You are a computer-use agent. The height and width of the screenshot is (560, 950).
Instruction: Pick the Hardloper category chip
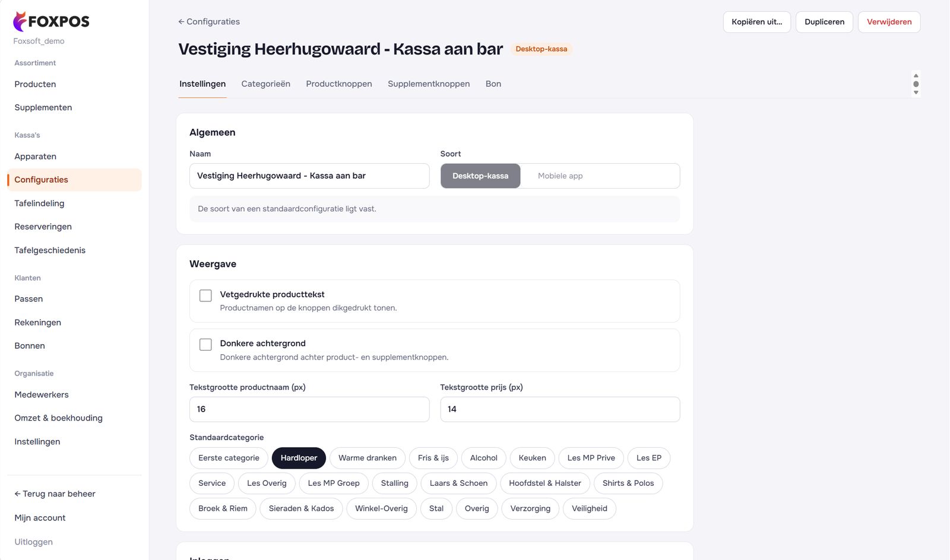click(299, 458)
